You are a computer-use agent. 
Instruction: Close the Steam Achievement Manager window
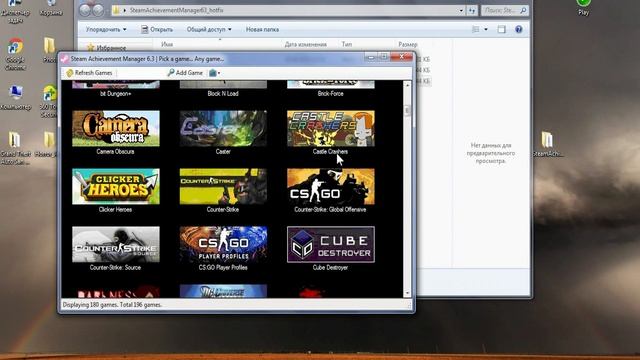click(x=401, y=57)
